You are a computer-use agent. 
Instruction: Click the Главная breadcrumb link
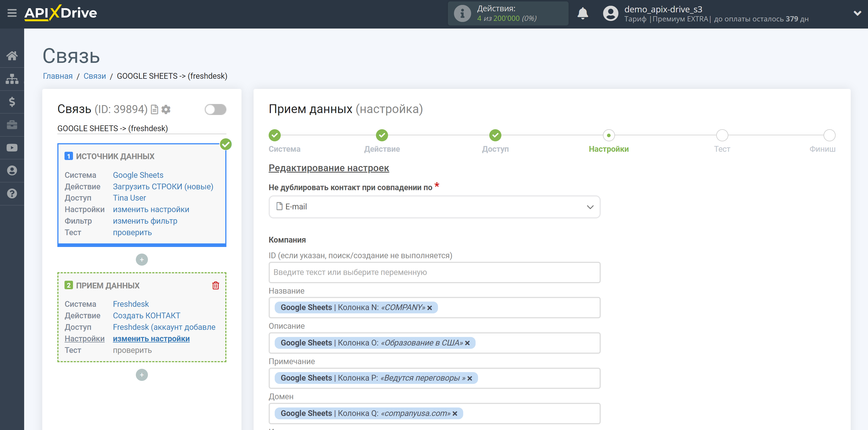pos(58,76)
